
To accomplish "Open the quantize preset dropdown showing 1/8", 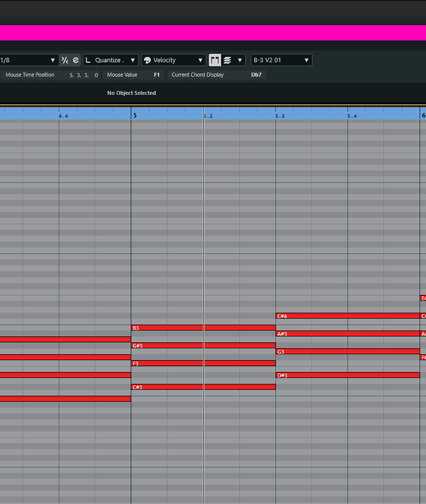I will [x=53, y=60].
